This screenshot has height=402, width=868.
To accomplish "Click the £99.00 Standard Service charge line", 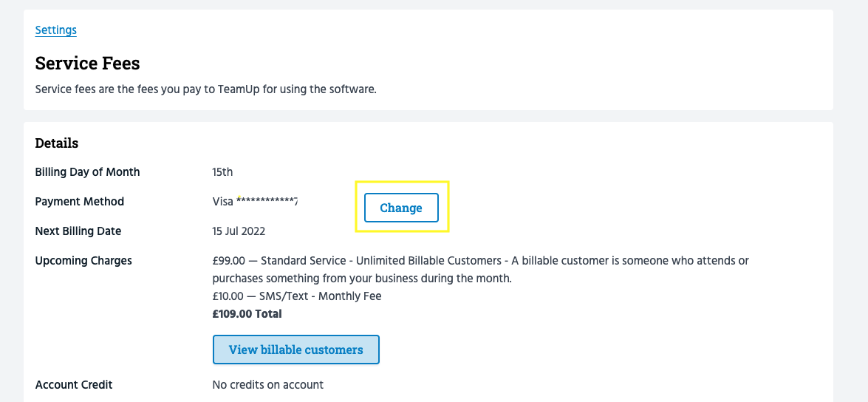I will [480, 261].
